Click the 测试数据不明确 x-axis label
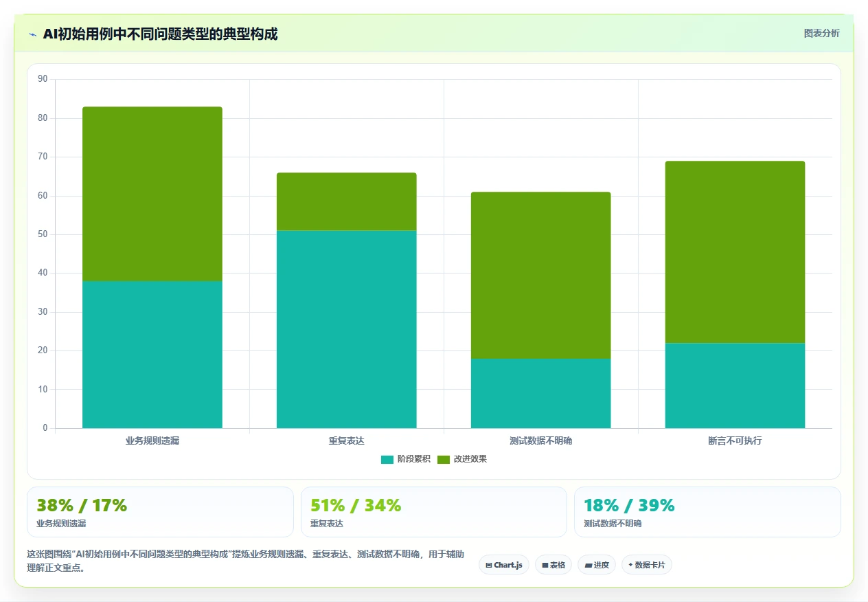 coord(541,441)
